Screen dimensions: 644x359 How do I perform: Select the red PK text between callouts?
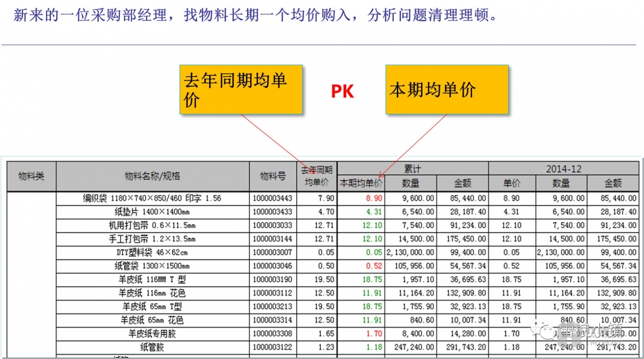tap(342, 92)
